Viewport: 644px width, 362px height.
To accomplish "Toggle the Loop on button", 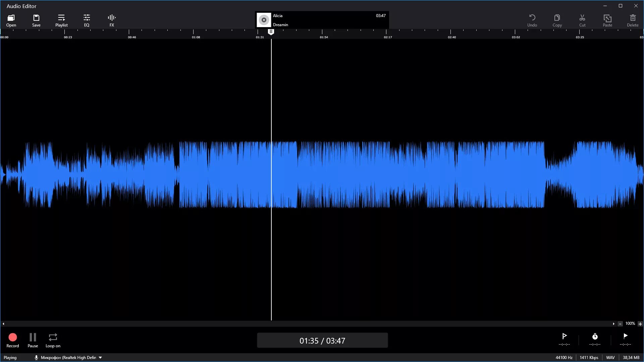I will (x=53, y=337).
